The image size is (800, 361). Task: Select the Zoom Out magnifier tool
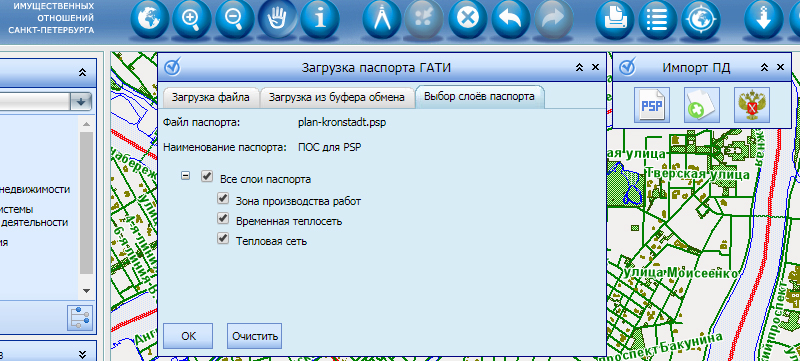tap(235, 20)
